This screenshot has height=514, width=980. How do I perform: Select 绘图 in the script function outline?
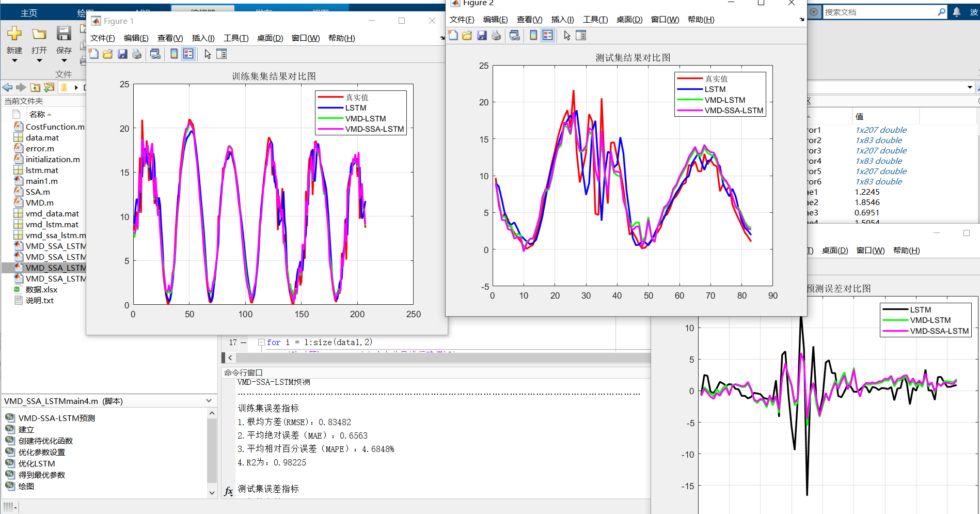point(27,486)
